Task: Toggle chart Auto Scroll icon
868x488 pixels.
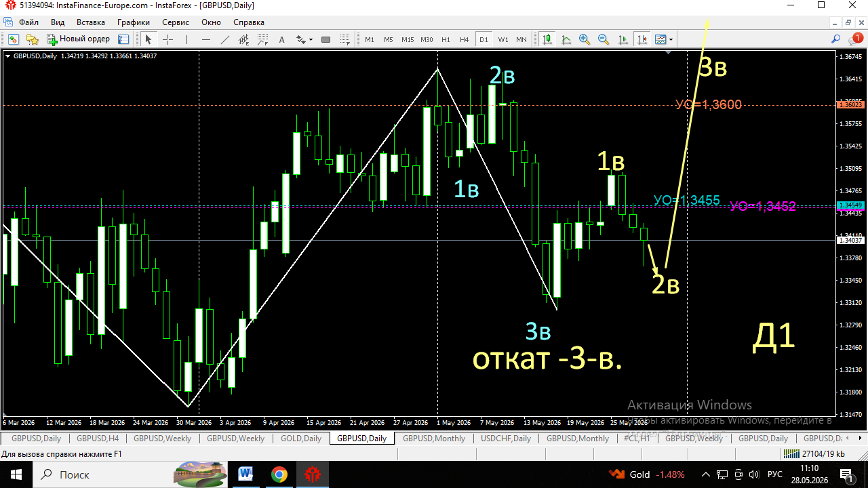Action: pyautogui.click(x=623, y=39)
